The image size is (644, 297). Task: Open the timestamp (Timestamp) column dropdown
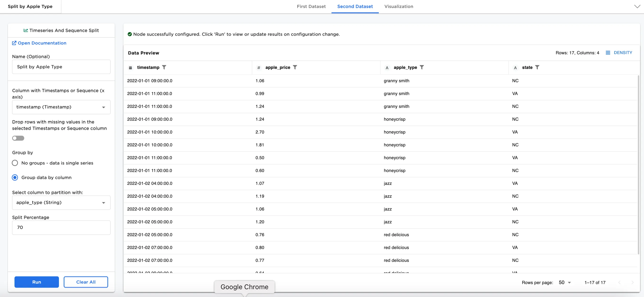[x=61, y=107]
